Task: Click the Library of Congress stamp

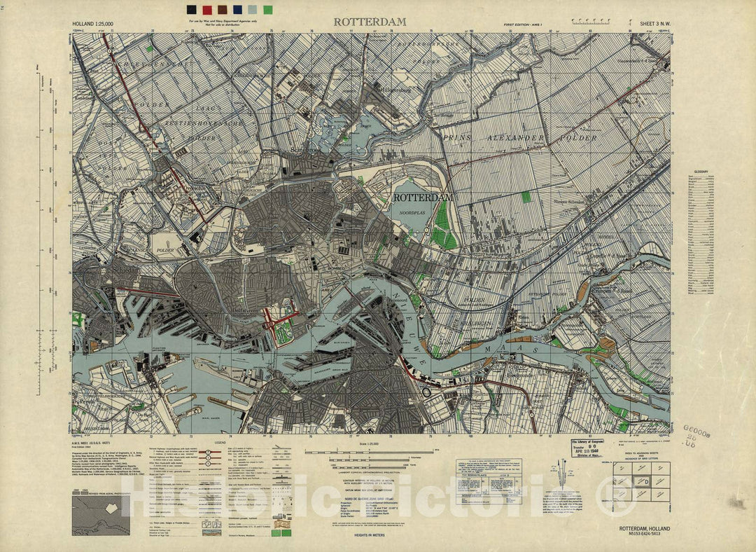Action: tap(587, 448)
